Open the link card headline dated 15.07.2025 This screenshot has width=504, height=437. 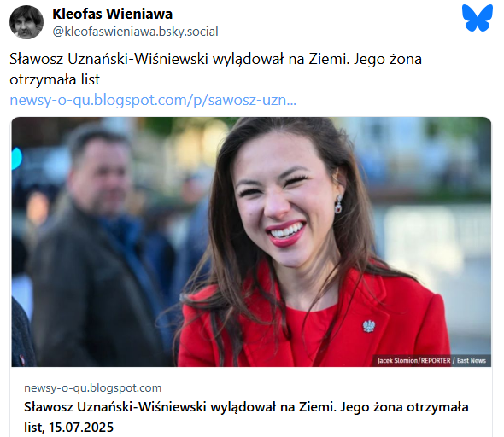[x=246, y=417]
